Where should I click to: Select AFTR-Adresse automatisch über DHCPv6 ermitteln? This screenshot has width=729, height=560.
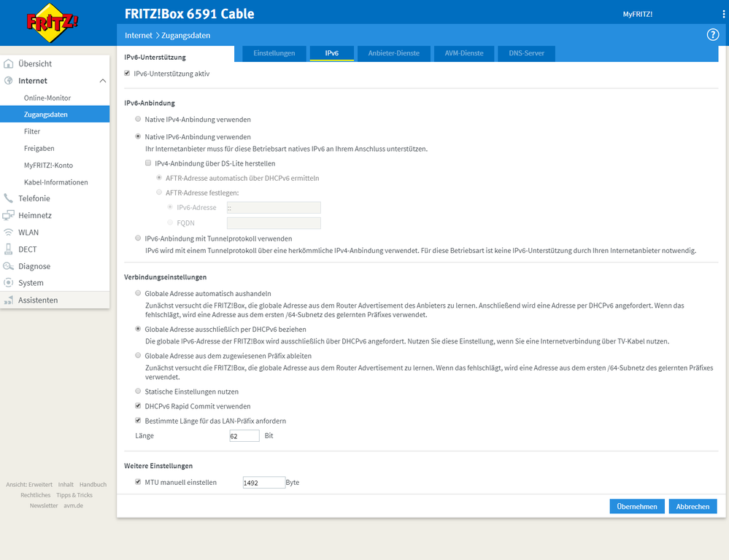click(159, 177)
